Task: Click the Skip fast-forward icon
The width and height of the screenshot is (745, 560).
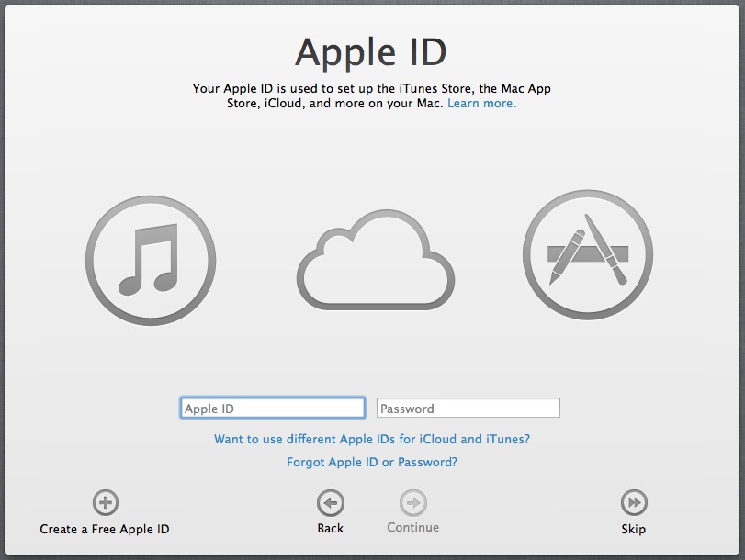Action: [x=634, y=502]
